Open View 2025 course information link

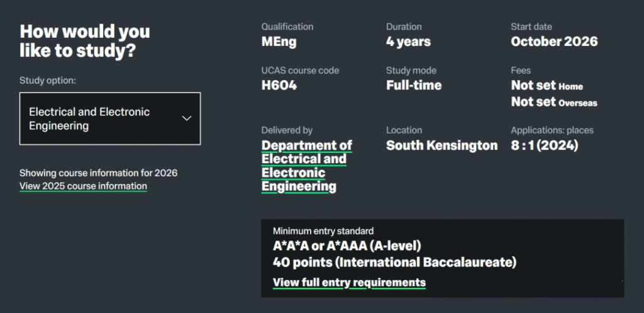83,186
